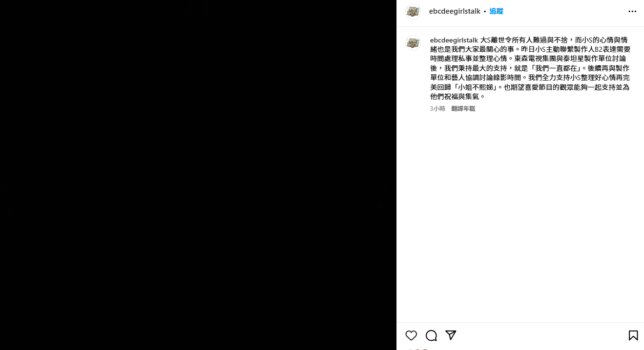The image size is (644, 350).
Task: Open comments via the speech bubble icon
Action: click(431, 335)
